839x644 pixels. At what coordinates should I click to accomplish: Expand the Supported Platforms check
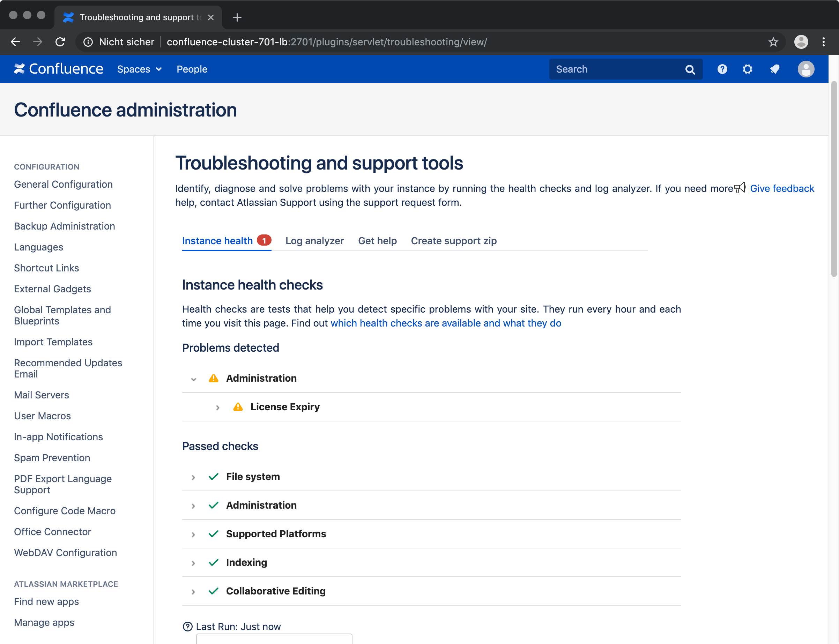coord(193,534)
